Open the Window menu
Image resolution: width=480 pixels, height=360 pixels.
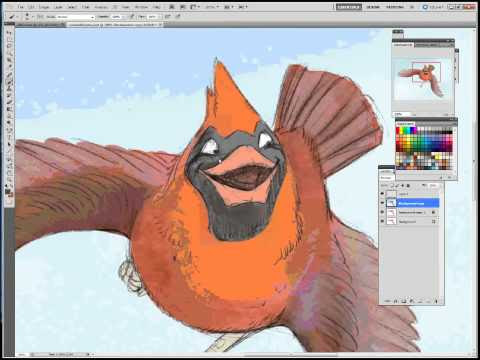pyautogui.click(x=141, y=7)
